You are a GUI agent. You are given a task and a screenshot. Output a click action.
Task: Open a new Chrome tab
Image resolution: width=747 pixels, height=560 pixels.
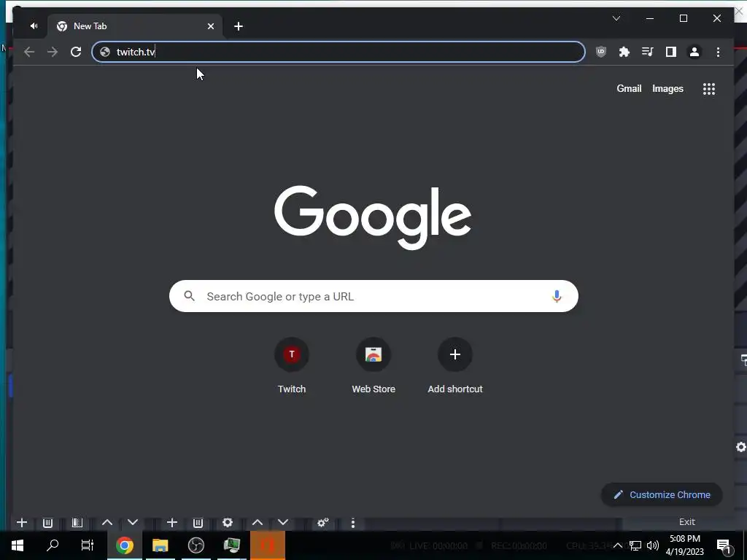[239, 26]
